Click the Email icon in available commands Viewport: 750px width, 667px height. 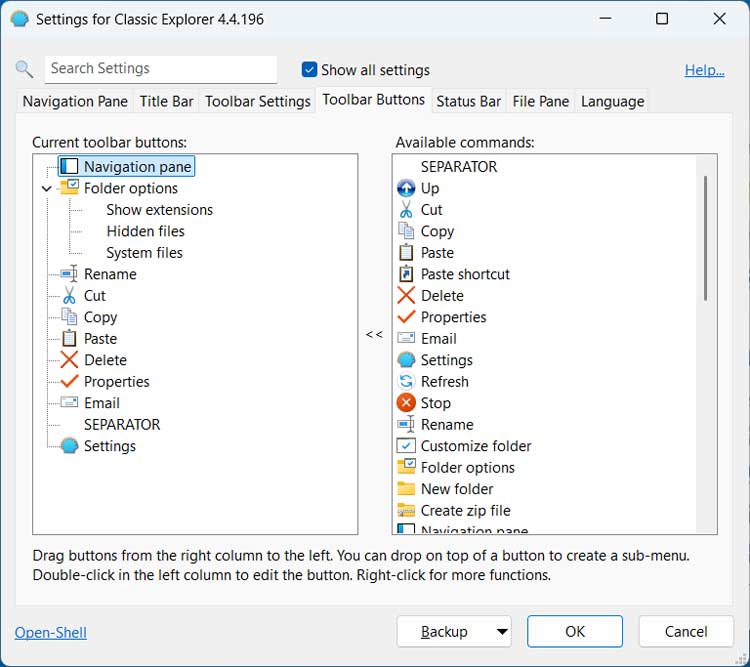[x=406, y=338]
